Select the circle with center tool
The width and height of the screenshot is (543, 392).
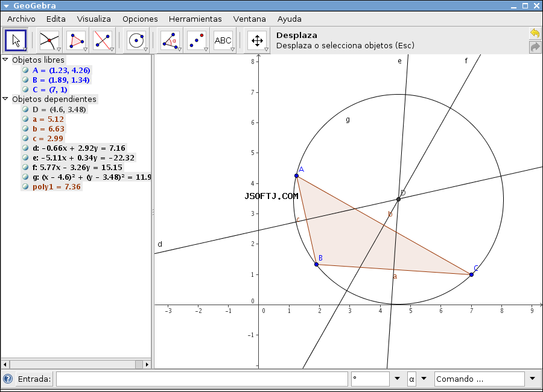pos(136,40)
